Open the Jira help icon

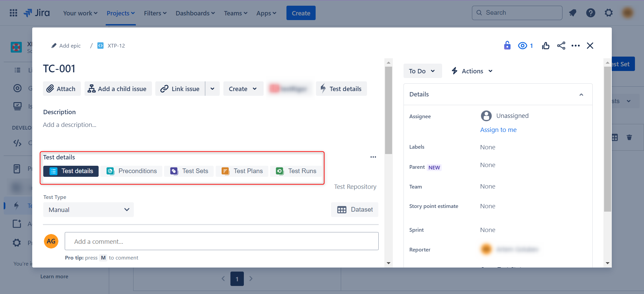pos(590,13)
